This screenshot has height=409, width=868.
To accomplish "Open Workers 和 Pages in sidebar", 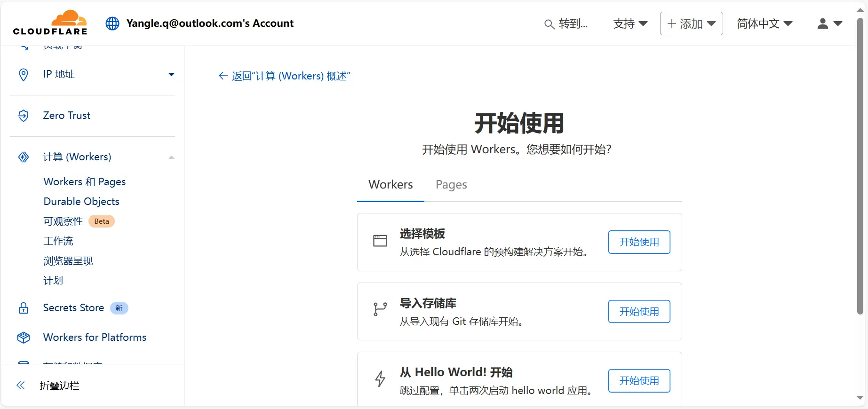I will (85, 182).
